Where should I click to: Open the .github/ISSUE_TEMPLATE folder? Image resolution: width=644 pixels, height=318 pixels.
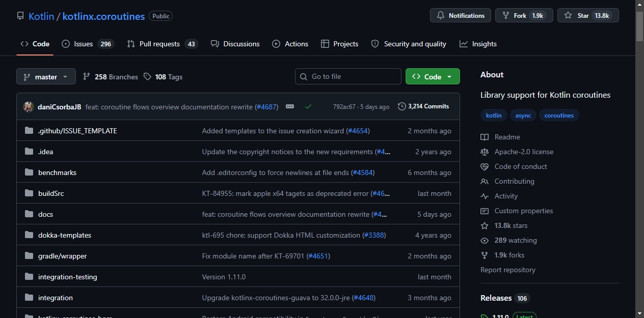77,131
